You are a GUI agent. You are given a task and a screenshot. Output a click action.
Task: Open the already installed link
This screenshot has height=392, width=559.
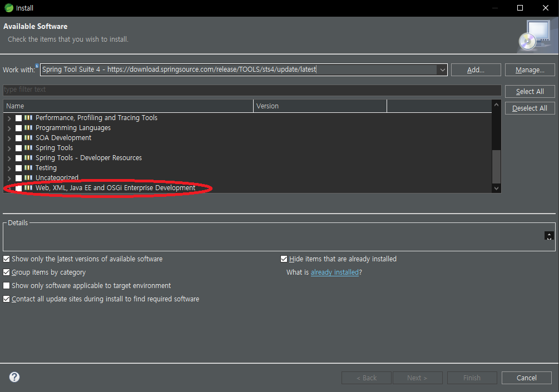pyautogui.click(x=335, y=272)
